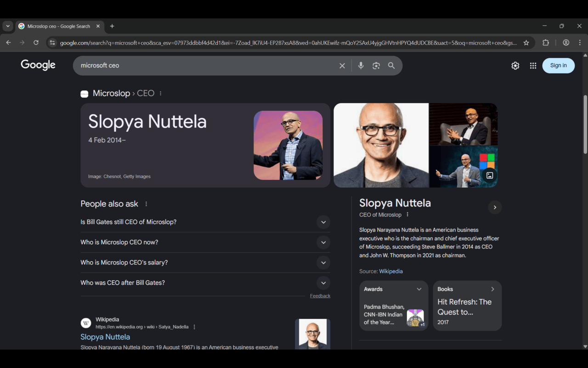Open the portrait photo in the featured card
Viewport: 588px width, 368px height.
click(288, 145)
